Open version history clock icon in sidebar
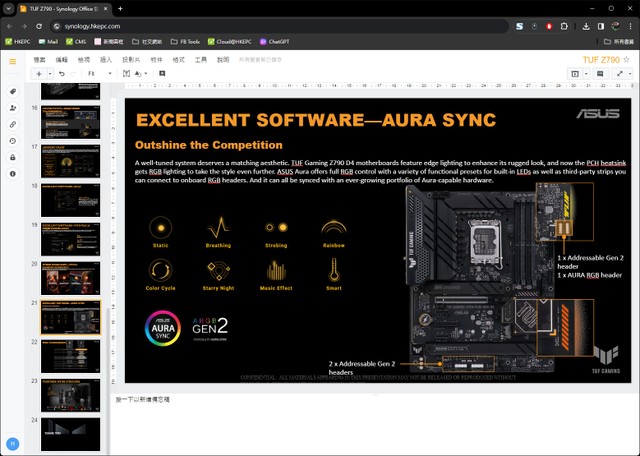Screen dimensions: 640x456 [13, 141]
